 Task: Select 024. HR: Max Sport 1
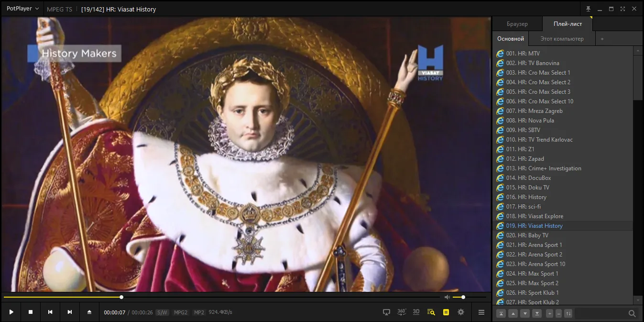[x=563, y=273]
